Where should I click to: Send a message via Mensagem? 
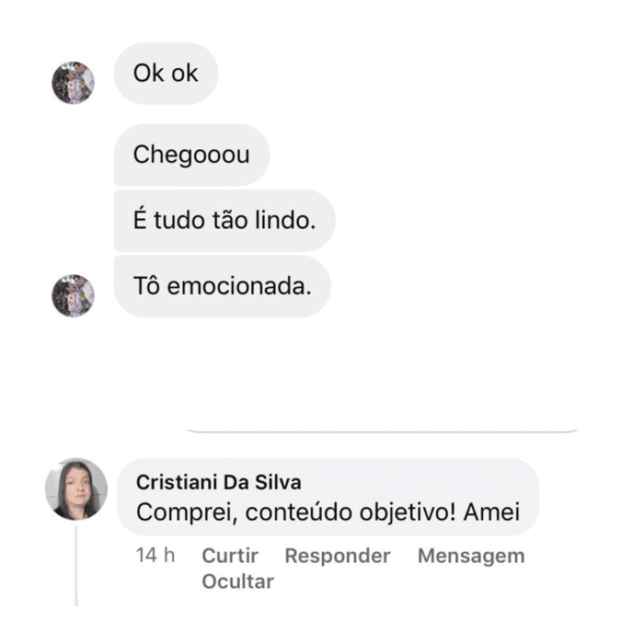(471, 556)
